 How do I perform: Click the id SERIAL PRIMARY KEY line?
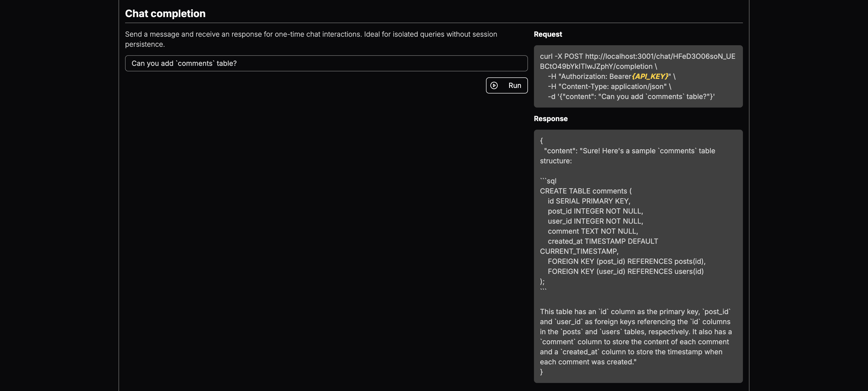tap(589, 201)
